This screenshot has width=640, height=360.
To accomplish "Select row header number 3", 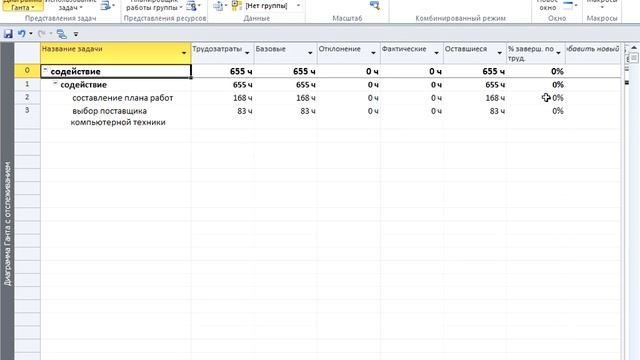I will [x=27, y=116].
